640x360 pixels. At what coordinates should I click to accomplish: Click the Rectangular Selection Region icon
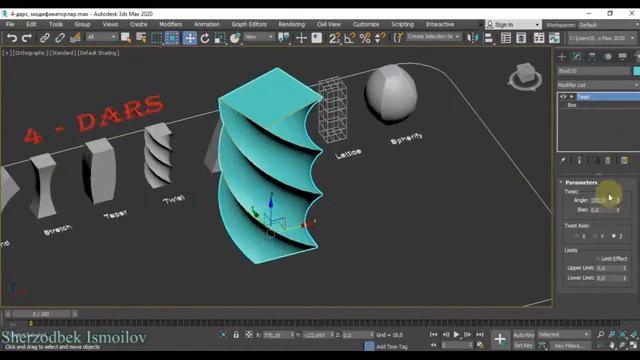157,38
